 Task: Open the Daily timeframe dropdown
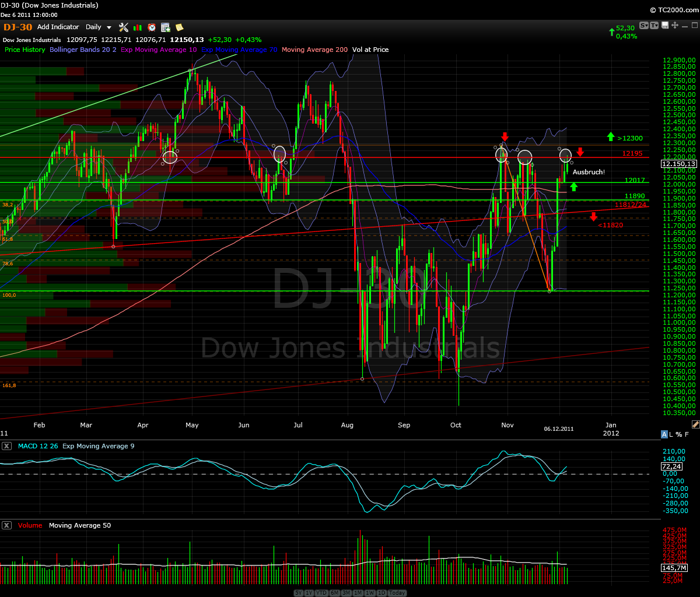pyautogui.click(x=98, y=27)
